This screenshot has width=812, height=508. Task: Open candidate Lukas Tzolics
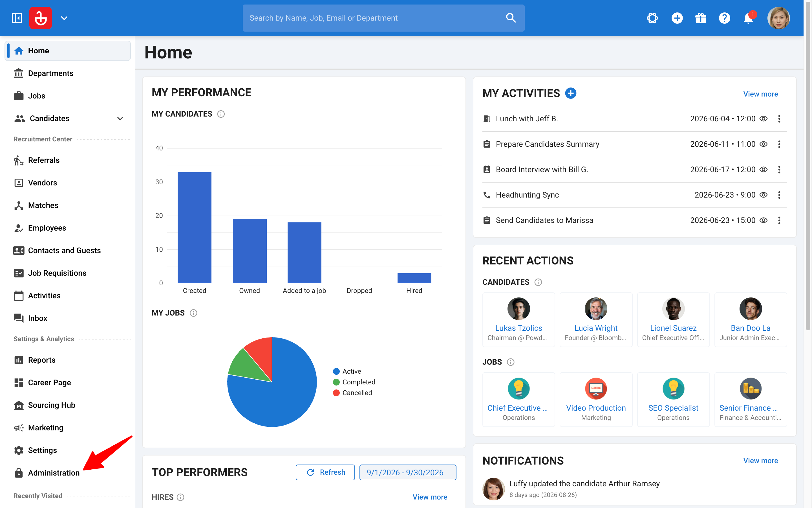(518, 319)
